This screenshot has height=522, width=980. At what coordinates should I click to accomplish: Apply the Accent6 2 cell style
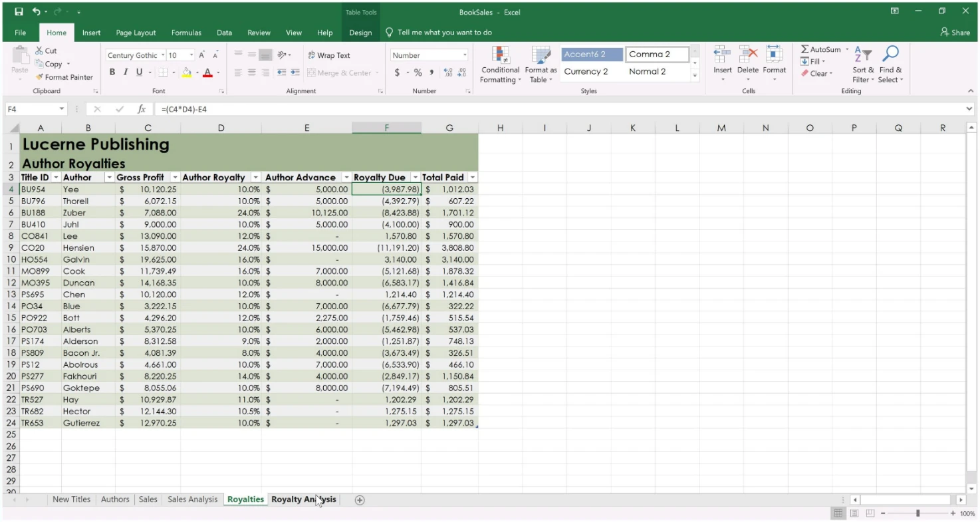pyautogui.click(x=592, y=55)
